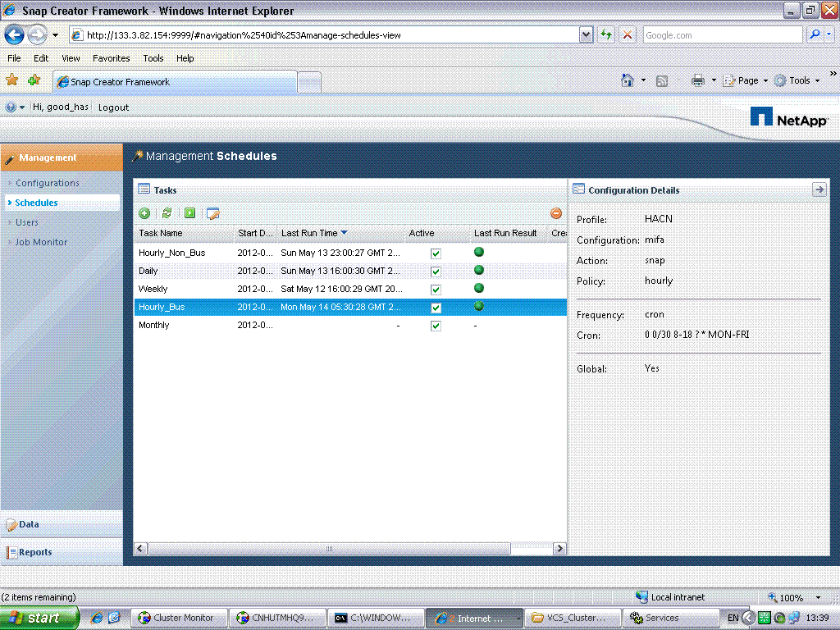The width and height of the screenshot is (840, 630).
Task: Select the Monthly task row
Action: coord(349,325)
